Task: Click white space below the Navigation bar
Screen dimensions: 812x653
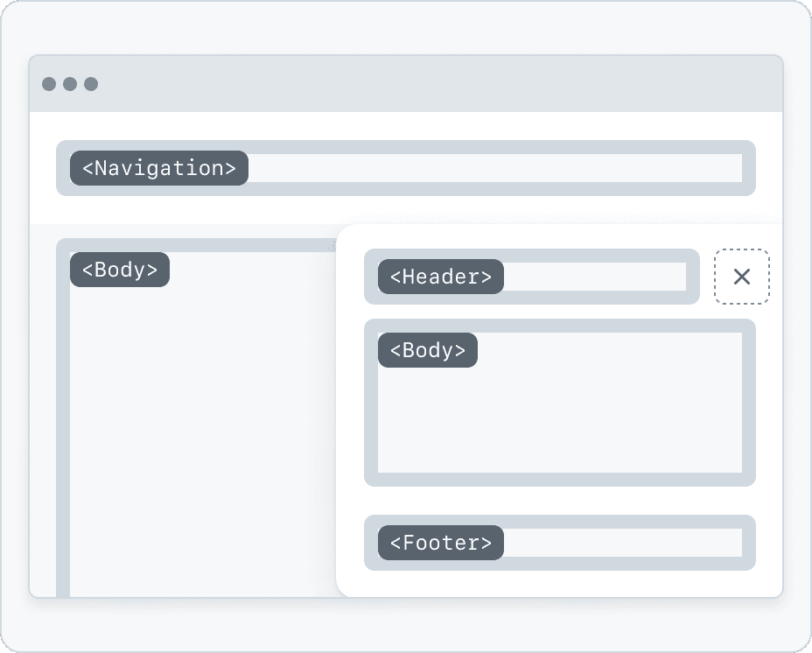Action: tap(406, 210)
